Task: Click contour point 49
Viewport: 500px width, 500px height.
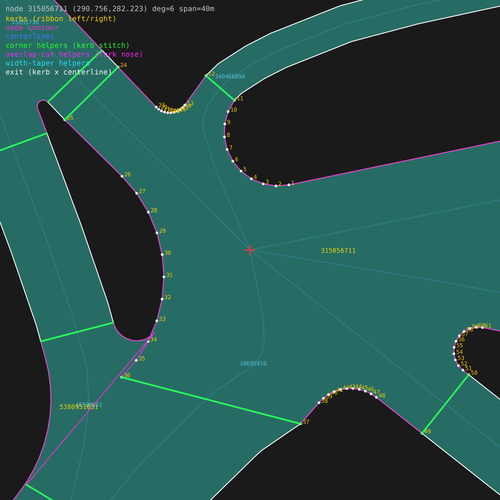Action: (422, 433)
